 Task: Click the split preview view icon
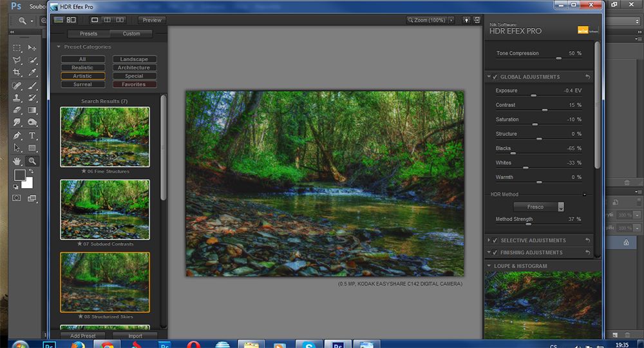108,20
